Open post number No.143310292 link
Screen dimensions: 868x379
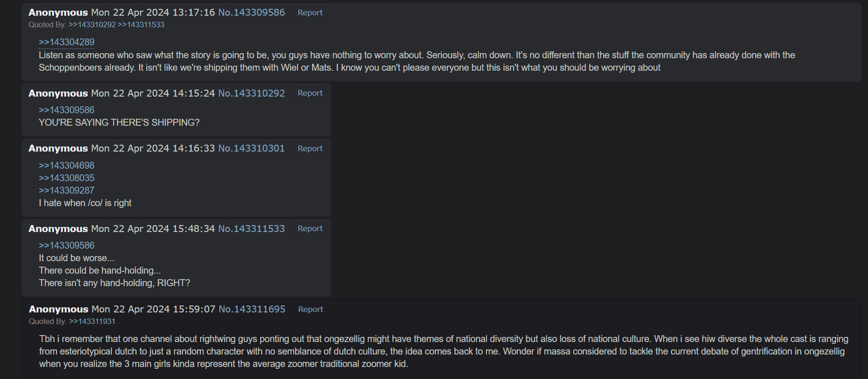point(251,93)
